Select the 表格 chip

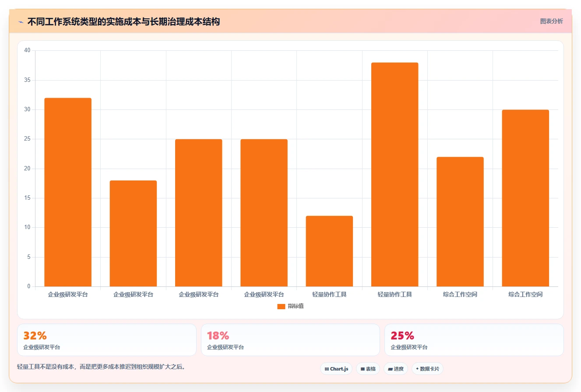pyautogui.click(x=368, y=369)
